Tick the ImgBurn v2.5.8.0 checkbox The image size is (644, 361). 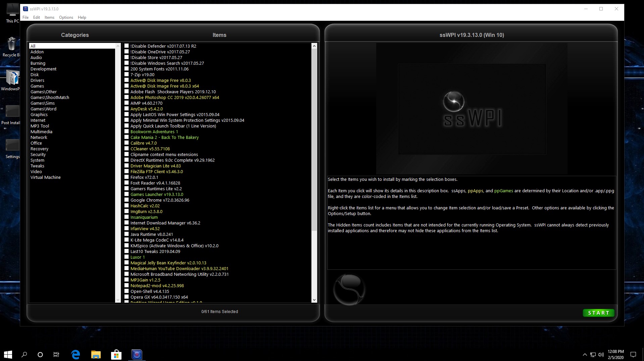pos(127,211)
